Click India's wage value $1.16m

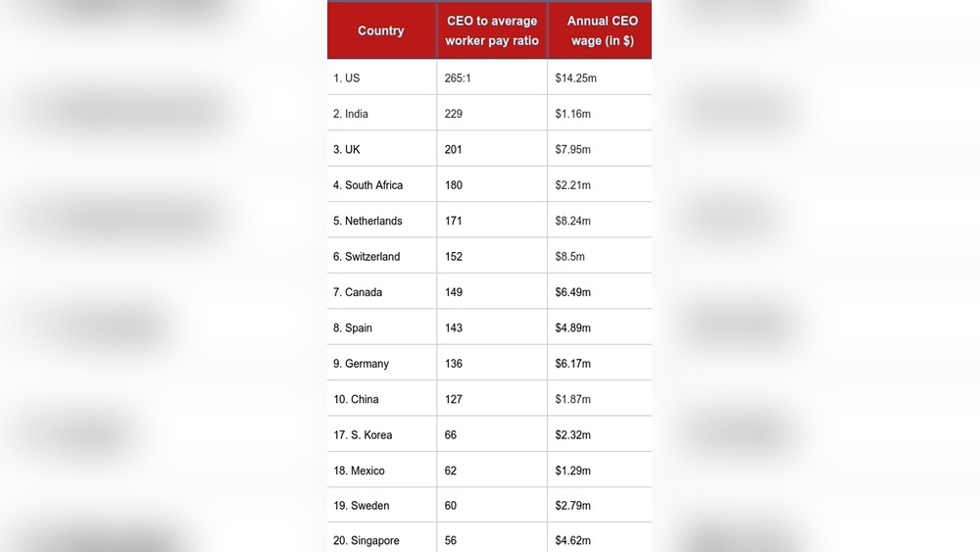point(572,114)
